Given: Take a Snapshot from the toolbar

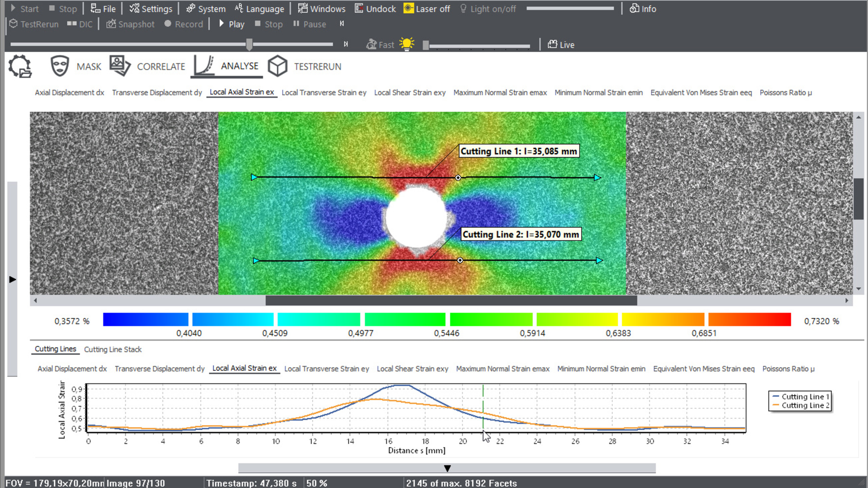Looking at the screenshot, I should (x=130, y=24).
